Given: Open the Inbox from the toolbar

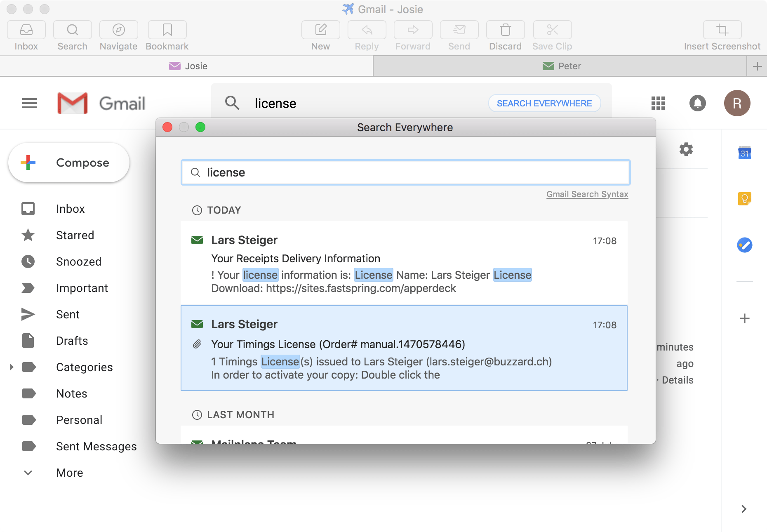Looking at the screenshot, I should [26, 34].
